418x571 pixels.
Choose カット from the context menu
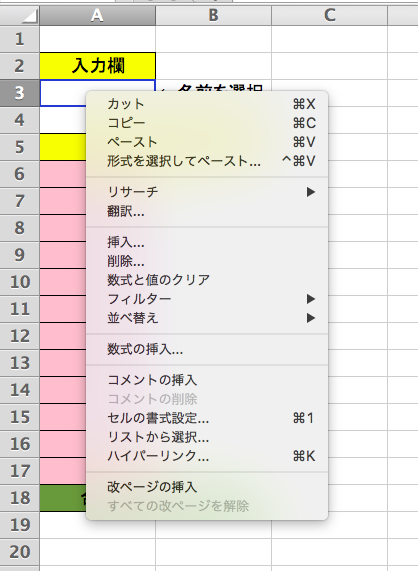207,104
